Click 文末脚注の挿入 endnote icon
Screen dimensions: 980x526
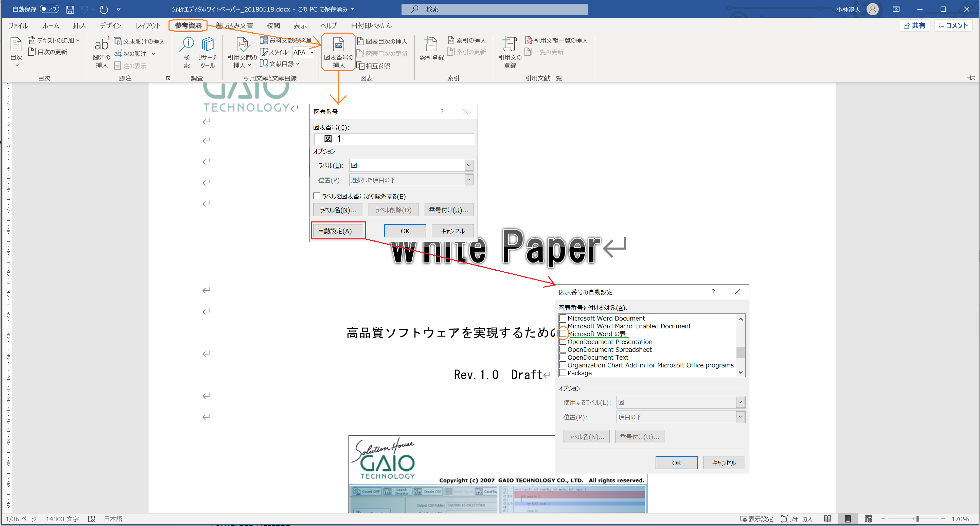point(118,41)
